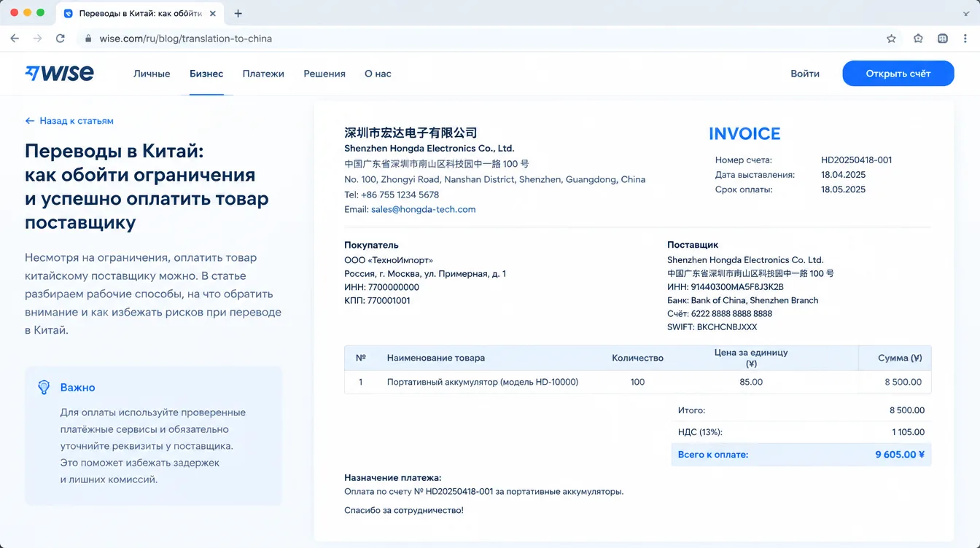Click the НДС (13%) label
Screen dimensions: 980x548
700,432
